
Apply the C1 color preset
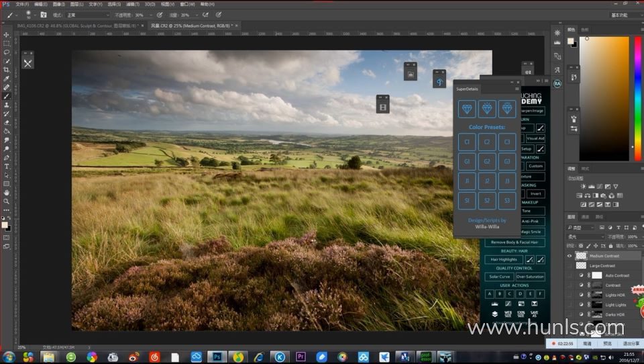pyautogui.click(x=466, y=142)
